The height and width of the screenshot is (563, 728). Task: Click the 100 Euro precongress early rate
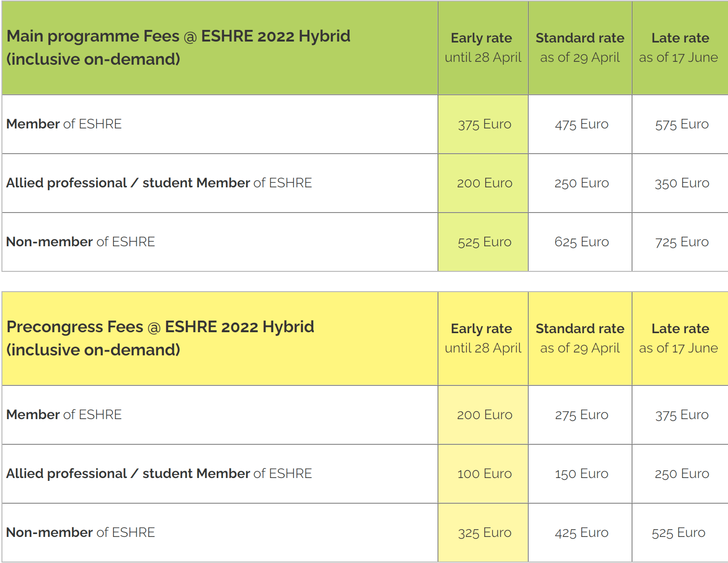click(484, 474)
